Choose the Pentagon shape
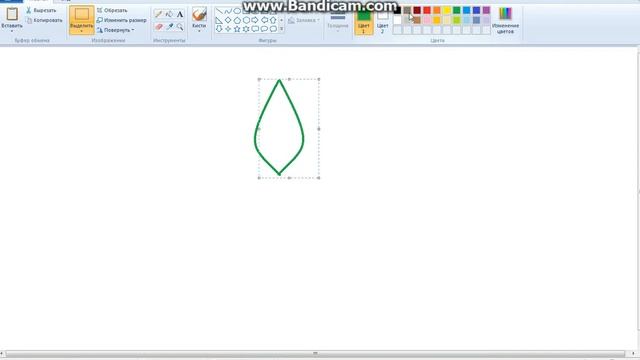This screenshot has width=640, height=360. pyautogui.click(x=237, y=20)
